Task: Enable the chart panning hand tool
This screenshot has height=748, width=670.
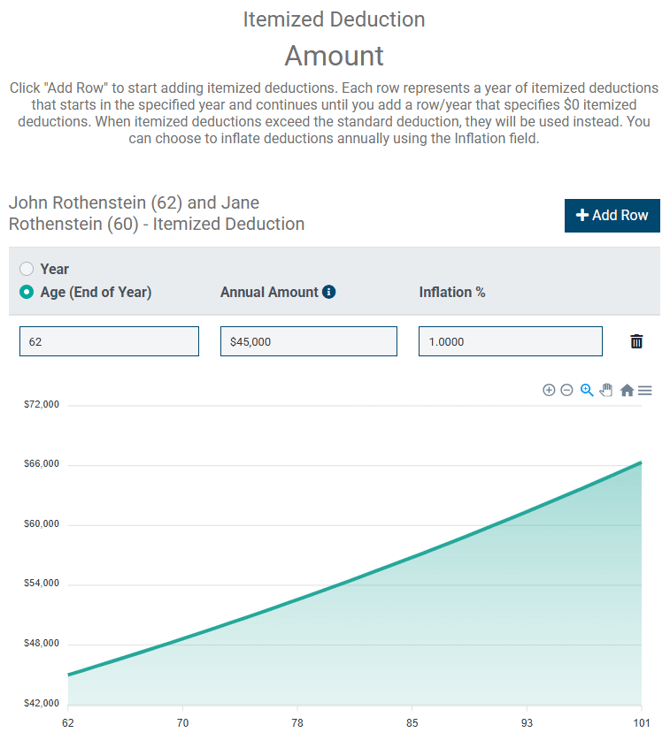Action: 606,390
